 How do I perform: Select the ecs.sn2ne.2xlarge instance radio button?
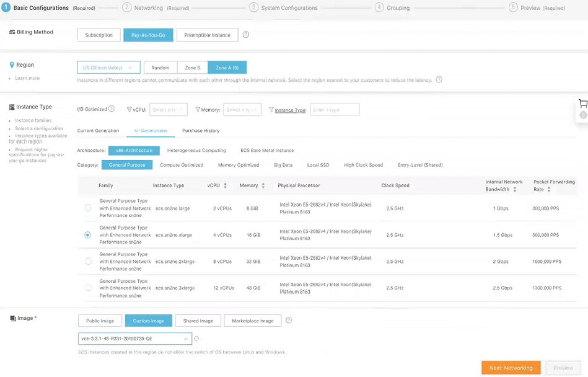(88, 262)
